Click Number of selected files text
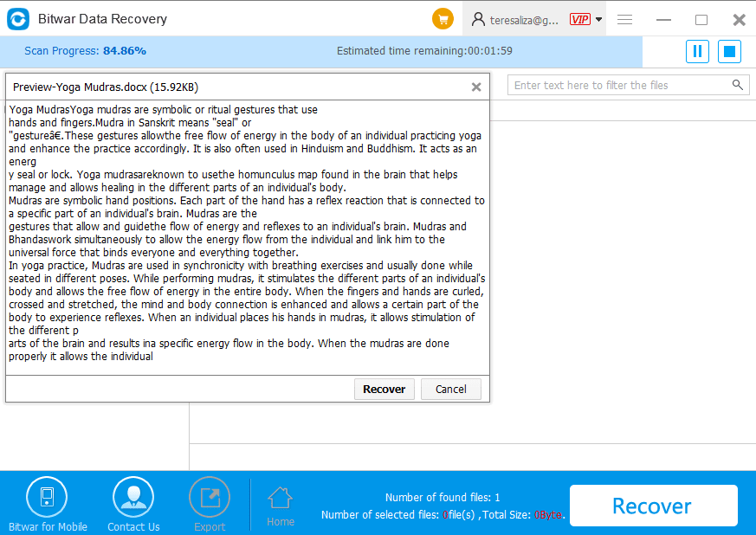756x535 pixels. [x=443, y=515]
